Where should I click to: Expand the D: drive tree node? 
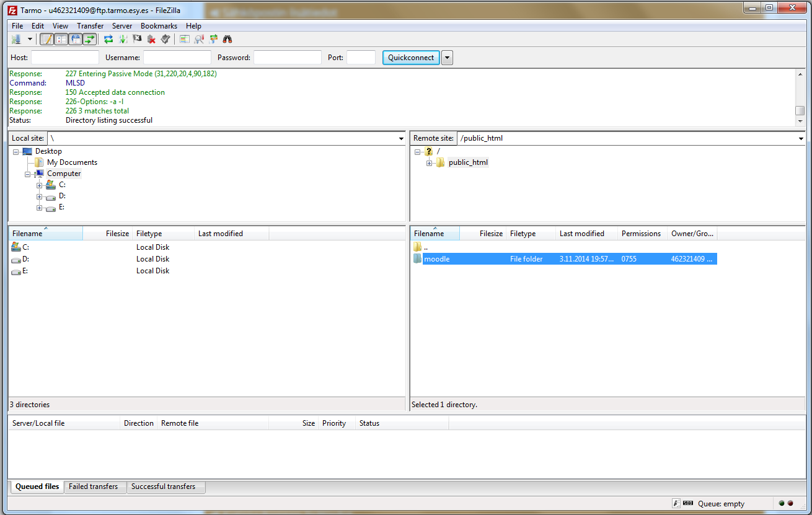[x=40, y=196]
